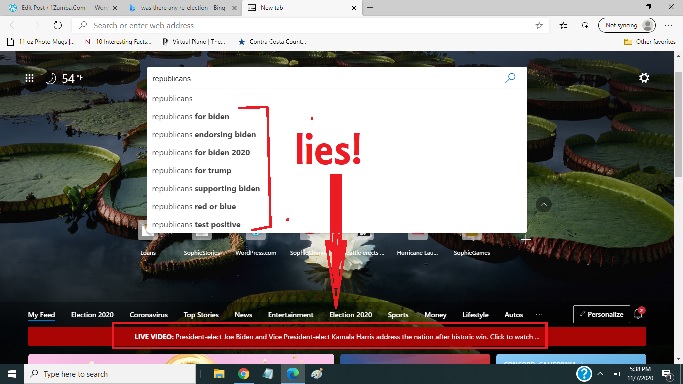
Task: Open the Action Center notifications icon
Action: (666, 374)
